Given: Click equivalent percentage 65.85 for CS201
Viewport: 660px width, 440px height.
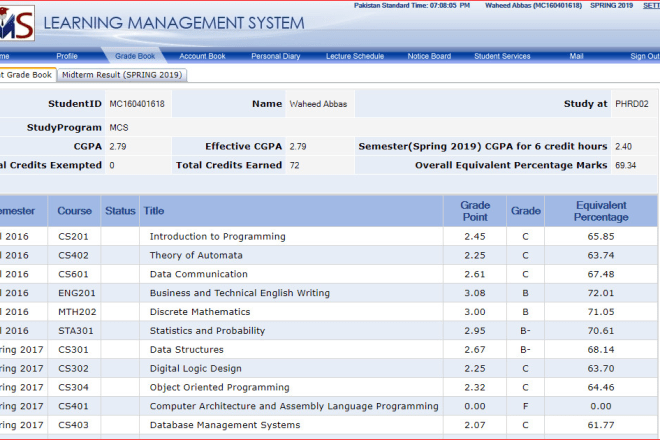Looking at the screenshot, I should [x=601, y=237].
